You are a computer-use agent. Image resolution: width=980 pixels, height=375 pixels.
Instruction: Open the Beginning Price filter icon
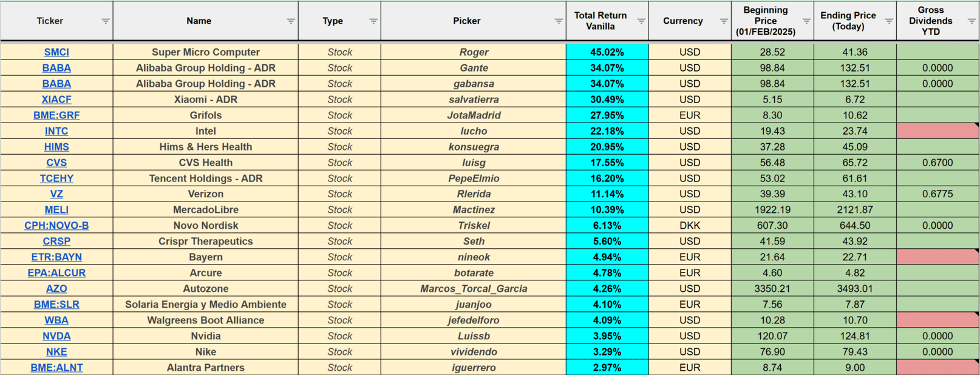tap(806, 21)
